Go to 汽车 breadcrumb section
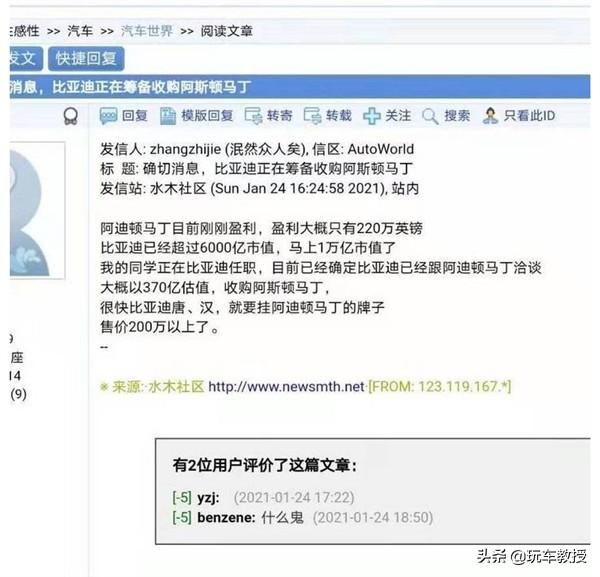 pyautogui.click(x=80, y=31)
